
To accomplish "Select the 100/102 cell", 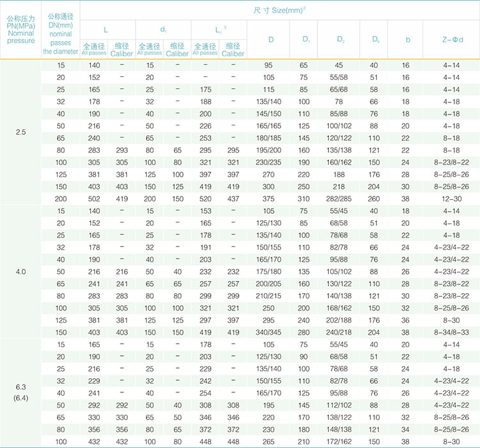I will click(x=339, y=126).
